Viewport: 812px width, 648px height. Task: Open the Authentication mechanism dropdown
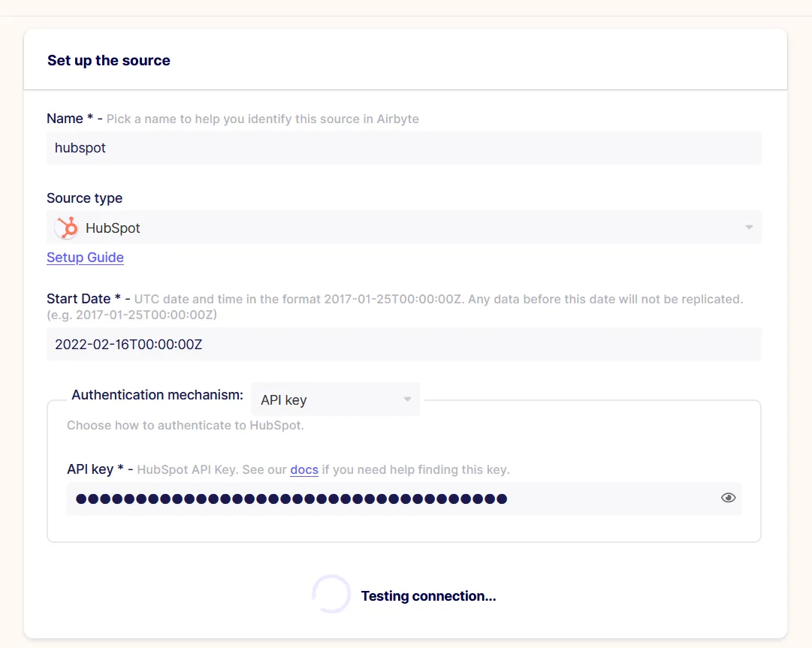tap(335, 399)
